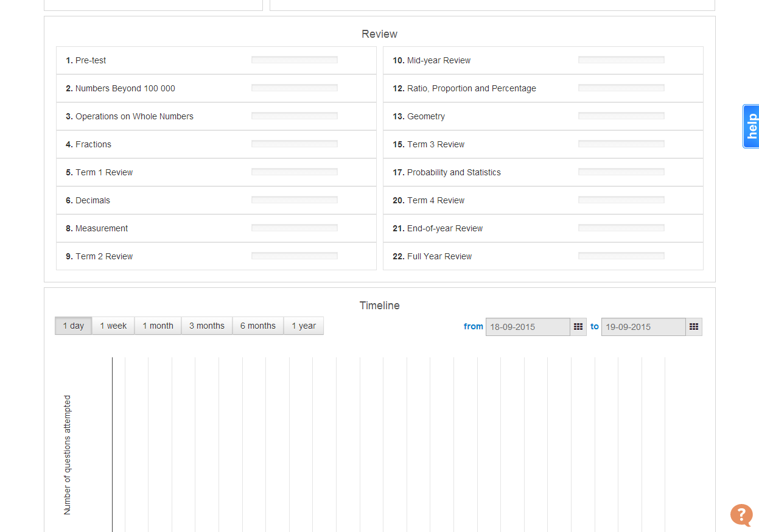This screenshot has height=532, width=759.
Task: Open the 'to' date calendar picker icon
Action: click(694, 327)
